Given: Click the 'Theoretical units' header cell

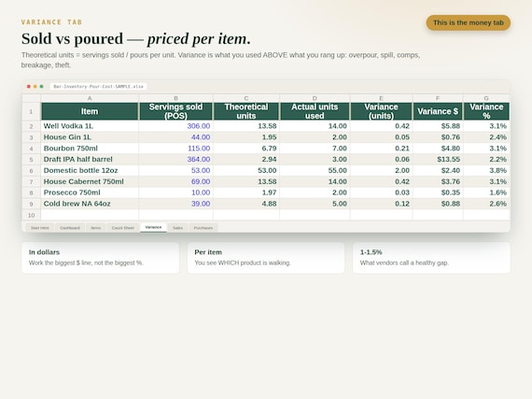Looking at the screenshot, I should [x=246, y=111].
